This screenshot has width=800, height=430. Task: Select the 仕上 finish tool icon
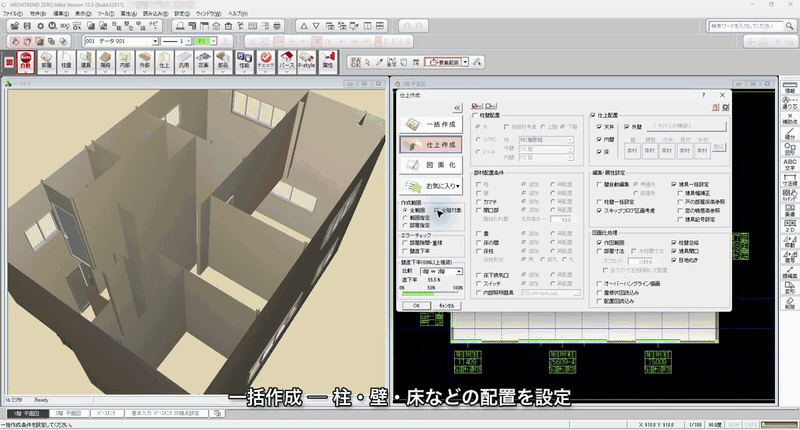(164, 61)
